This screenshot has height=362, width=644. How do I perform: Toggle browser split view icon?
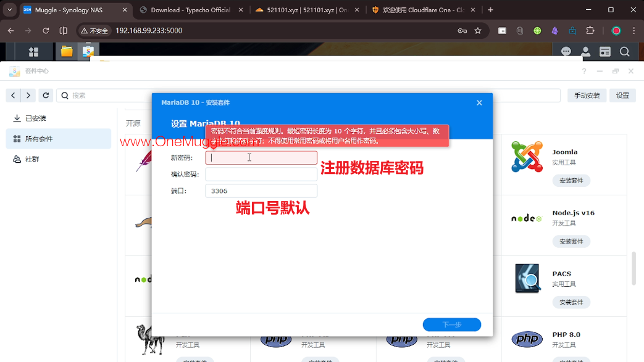[x=63, y=31]
